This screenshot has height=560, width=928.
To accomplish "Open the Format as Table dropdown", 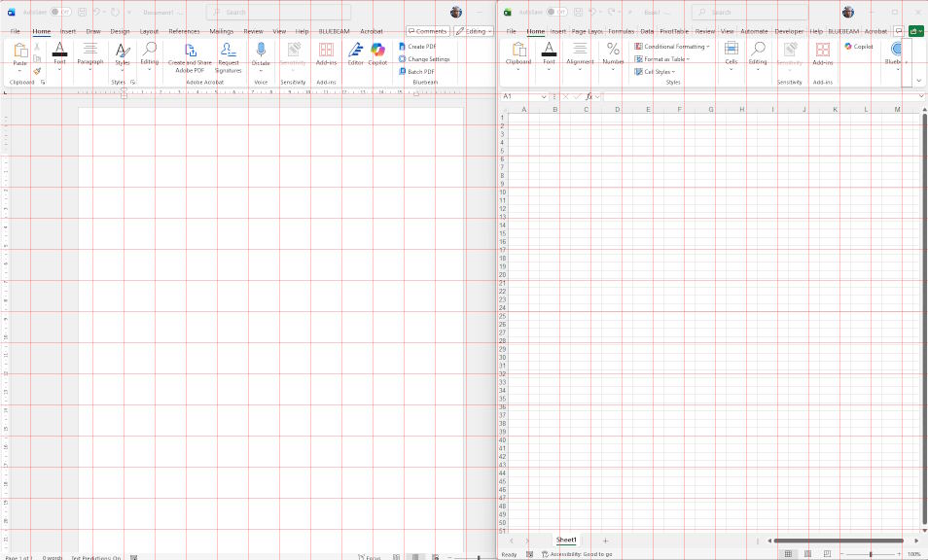I will 663,59.
